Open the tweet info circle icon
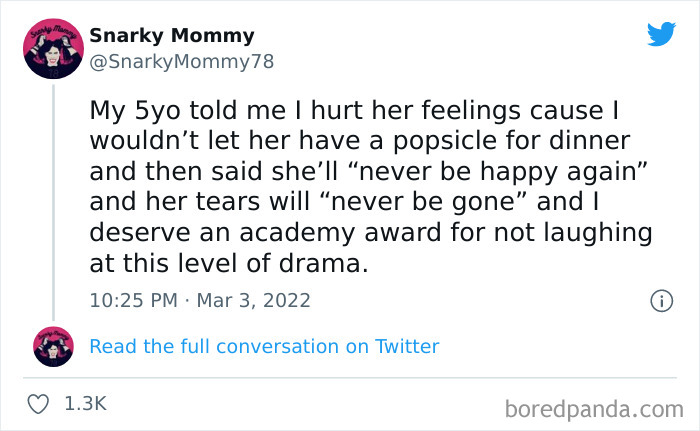Screen dimensions: 700x431 (x=660, y=299)
